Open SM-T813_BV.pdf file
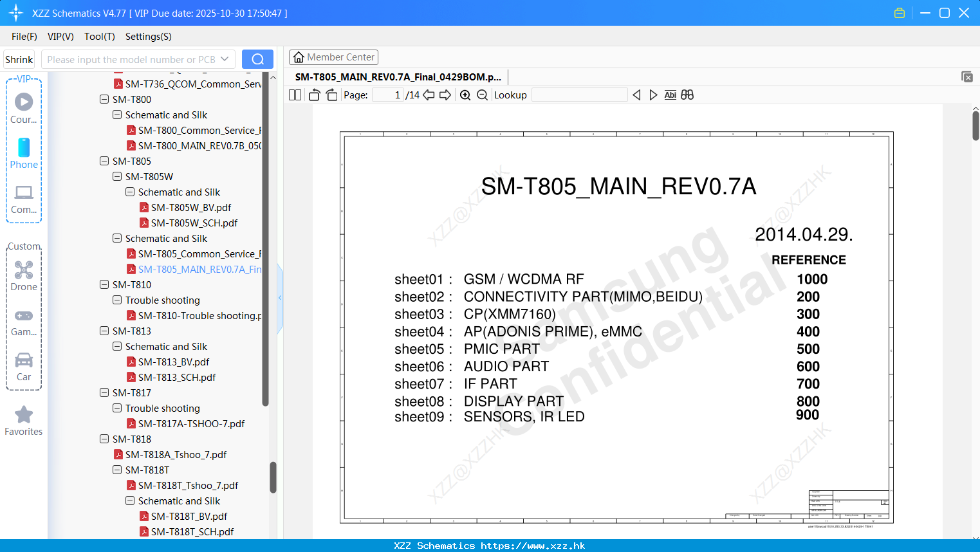The width and height of the screenshot is (980, 552). (174, 362)
